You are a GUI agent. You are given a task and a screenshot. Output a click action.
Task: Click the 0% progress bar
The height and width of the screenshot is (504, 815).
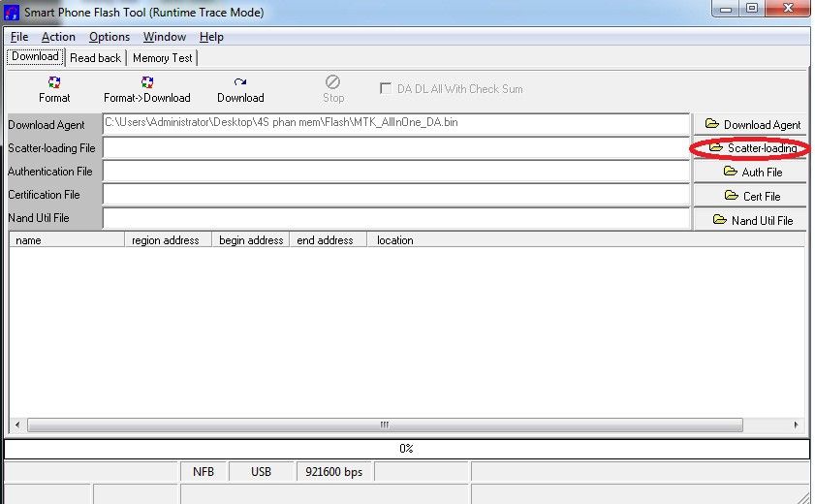pyautogui.click(x=407, y=449)
